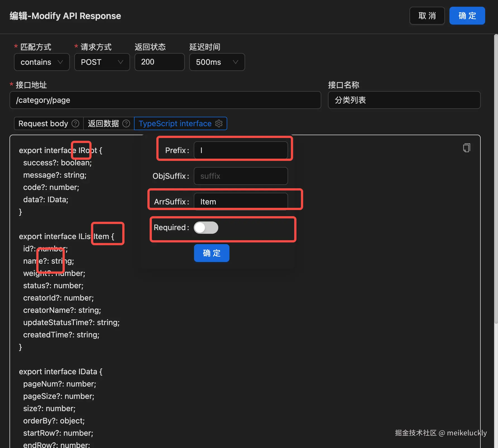Image resolution: width=498 pixels, height=448 pixels.
Task: Open the contains match mode dropdown
Action: coord(41,62)
